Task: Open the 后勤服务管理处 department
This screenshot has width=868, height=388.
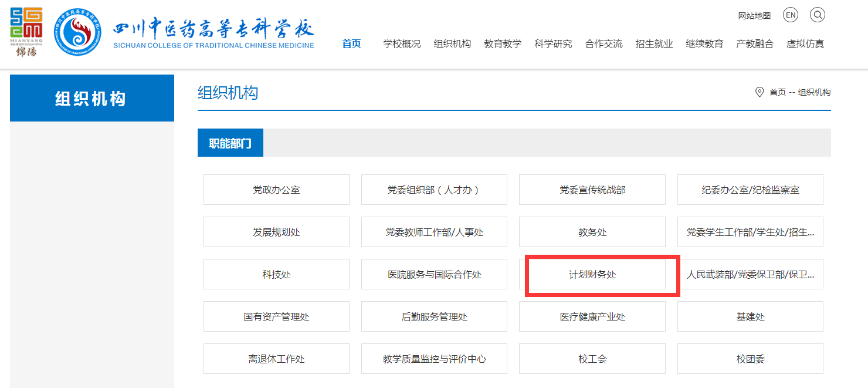Action: (x=434, y=317)
